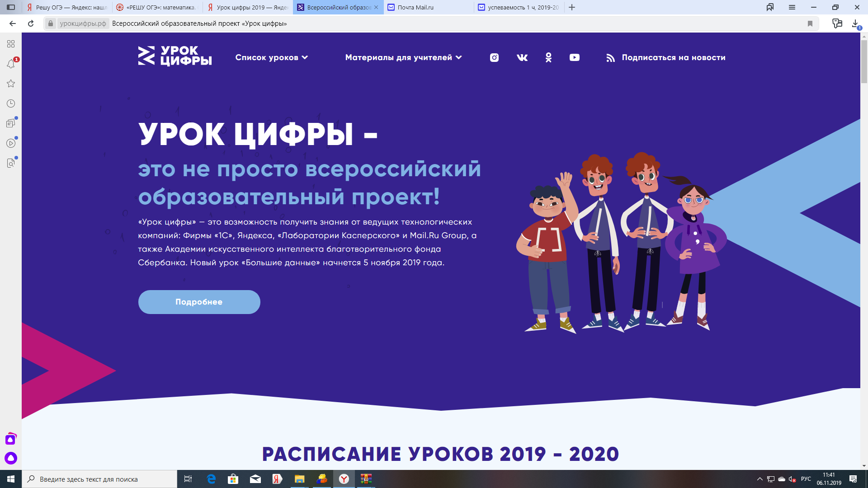This screenshot has width=868, height=488.
Task: Click Подписаться на новости link
Action: point(674,57)
